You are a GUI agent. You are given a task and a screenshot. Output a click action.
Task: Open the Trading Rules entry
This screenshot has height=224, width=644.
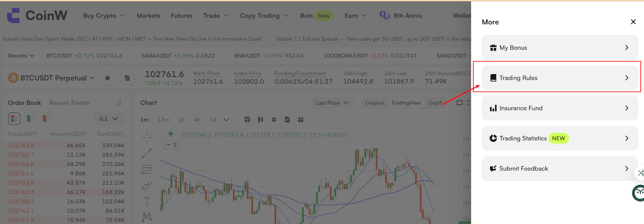tap(559, 78)
